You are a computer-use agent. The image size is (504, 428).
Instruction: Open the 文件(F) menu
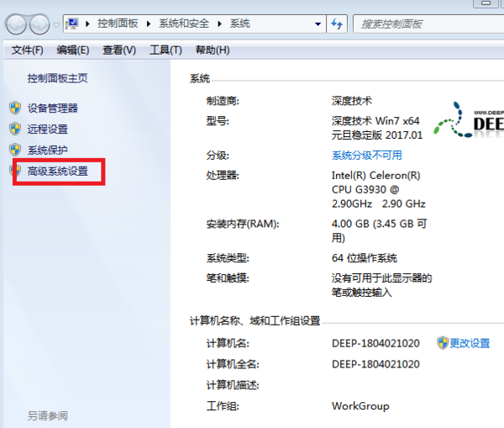tap(28, 50)
